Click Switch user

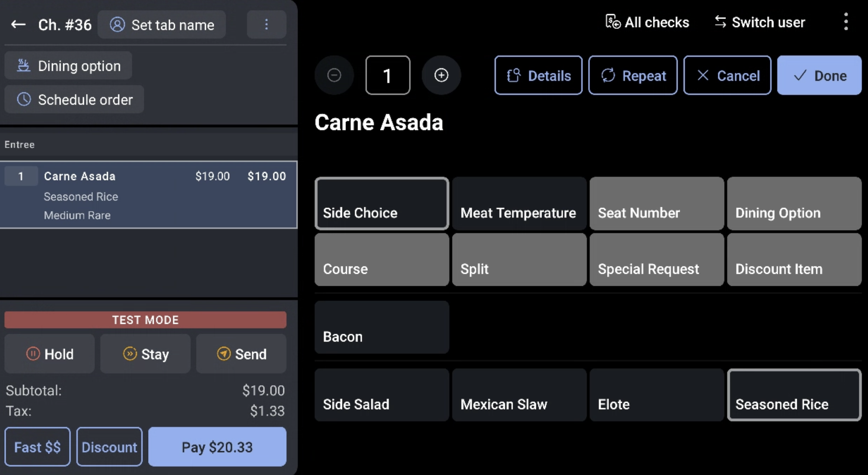[760, 22]
